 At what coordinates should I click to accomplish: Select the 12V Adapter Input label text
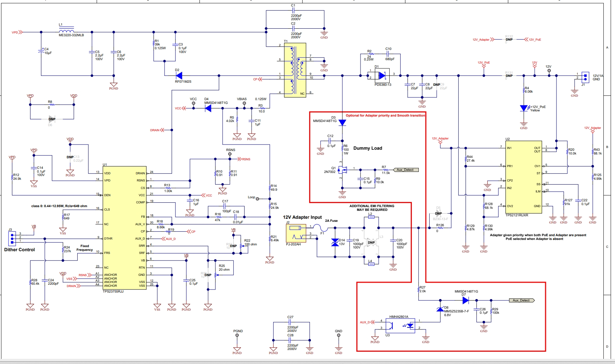[x=302, y=217]
